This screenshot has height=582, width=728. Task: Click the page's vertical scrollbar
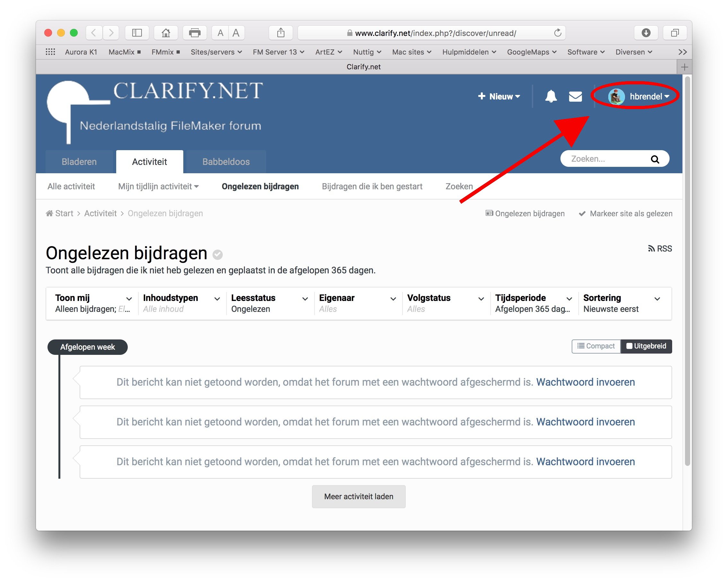(687, 270)
